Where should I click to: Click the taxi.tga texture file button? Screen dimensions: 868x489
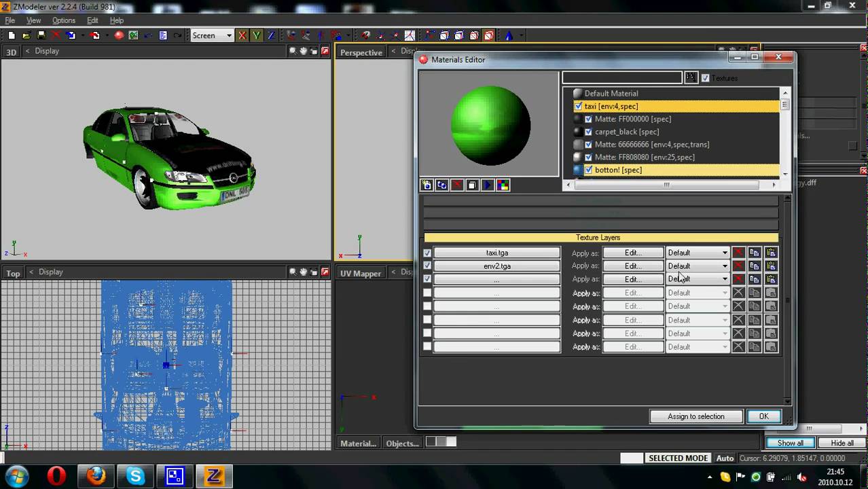497,253
